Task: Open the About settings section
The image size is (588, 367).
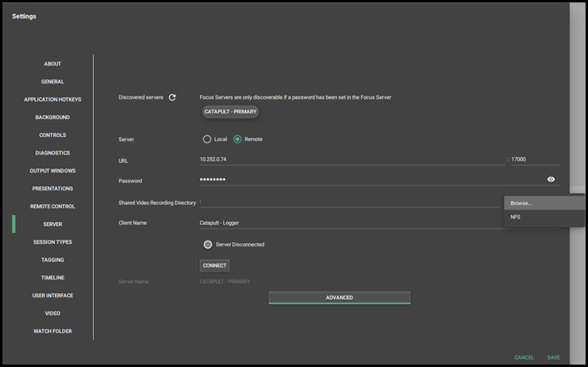Action: pos(53,64)
